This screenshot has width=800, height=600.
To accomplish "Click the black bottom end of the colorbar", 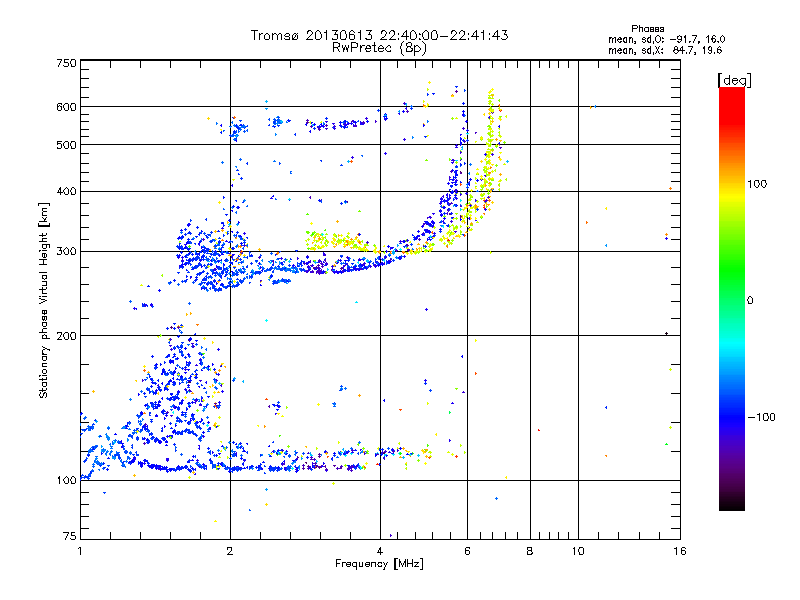I will (732, 503).
